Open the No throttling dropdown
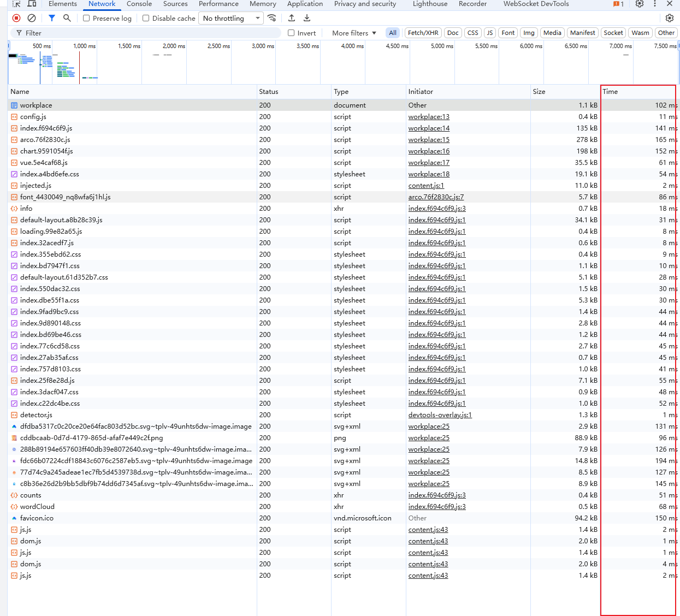Image resolution: width=680 pixels, height=616 pixels. coord(231,18)
